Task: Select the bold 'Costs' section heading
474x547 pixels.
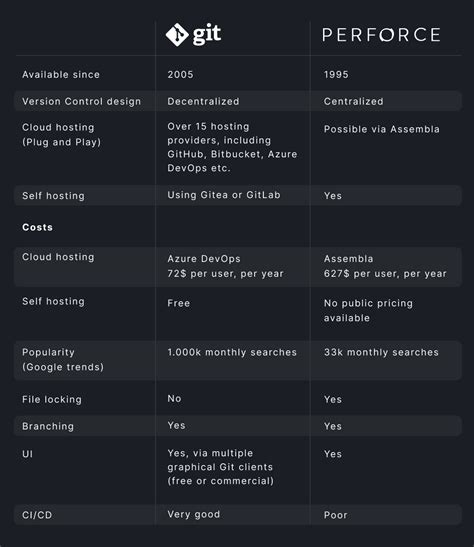Action: pyautogui.click(x=37, y=227)
